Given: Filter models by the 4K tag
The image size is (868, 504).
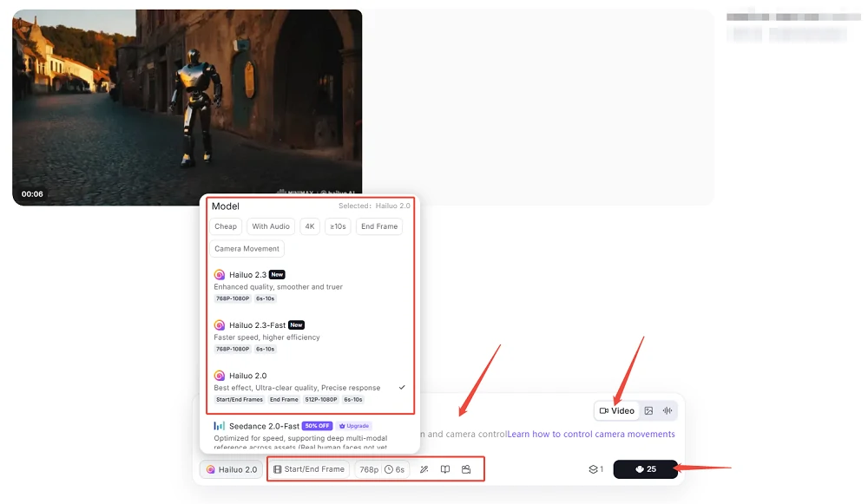Looking at the screenshot, I should tap(310, 226).
